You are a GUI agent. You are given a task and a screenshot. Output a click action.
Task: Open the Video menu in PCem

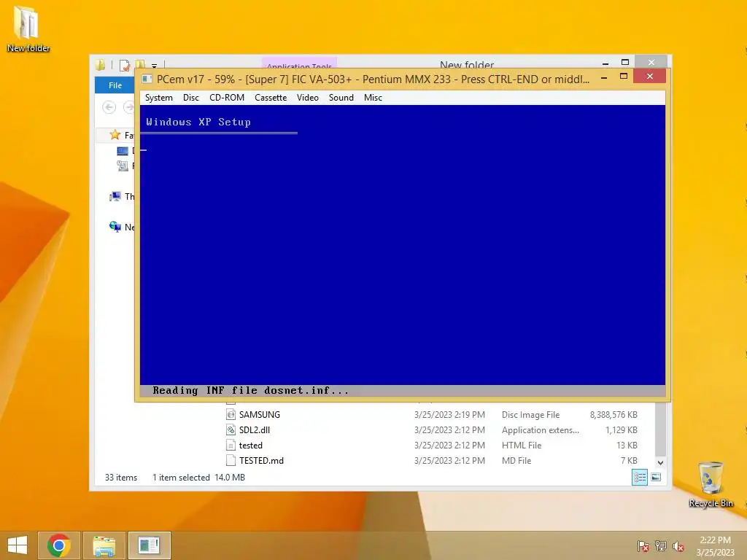coord(308,98)
